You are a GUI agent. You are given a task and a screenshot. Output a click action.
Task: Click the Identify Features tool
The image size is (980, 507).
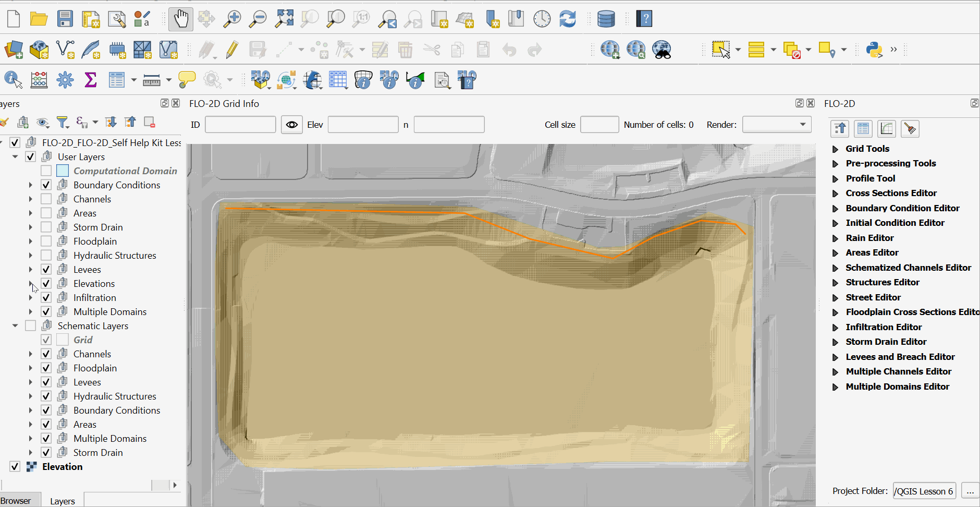(x=13, y=80)
